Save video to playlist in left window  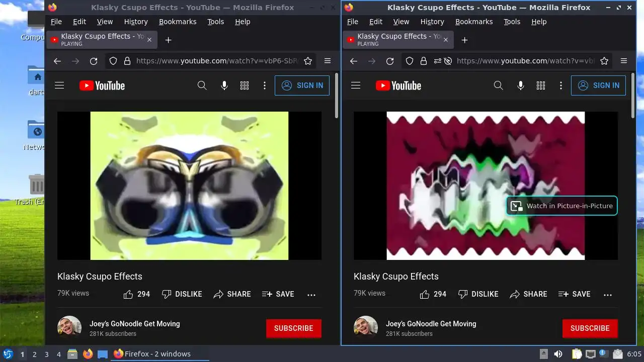pos(278,294)
